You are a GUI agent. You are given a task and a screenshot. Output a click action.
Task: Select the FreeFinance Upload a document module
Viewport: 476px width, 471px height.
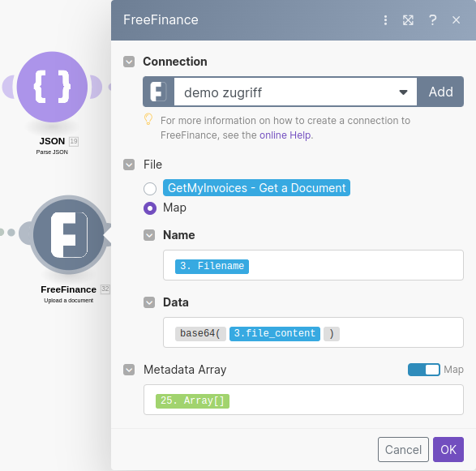(x=69, y=234)
